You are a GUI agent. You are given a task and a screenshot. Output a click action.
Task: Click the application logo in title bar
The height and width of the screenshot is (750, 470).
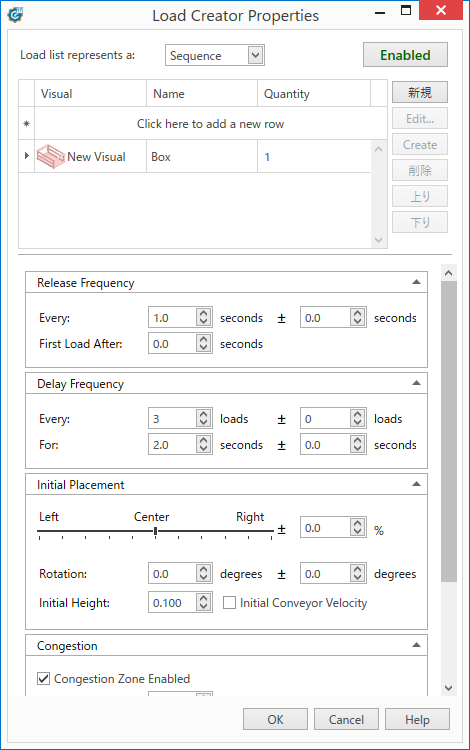(15, 14)
